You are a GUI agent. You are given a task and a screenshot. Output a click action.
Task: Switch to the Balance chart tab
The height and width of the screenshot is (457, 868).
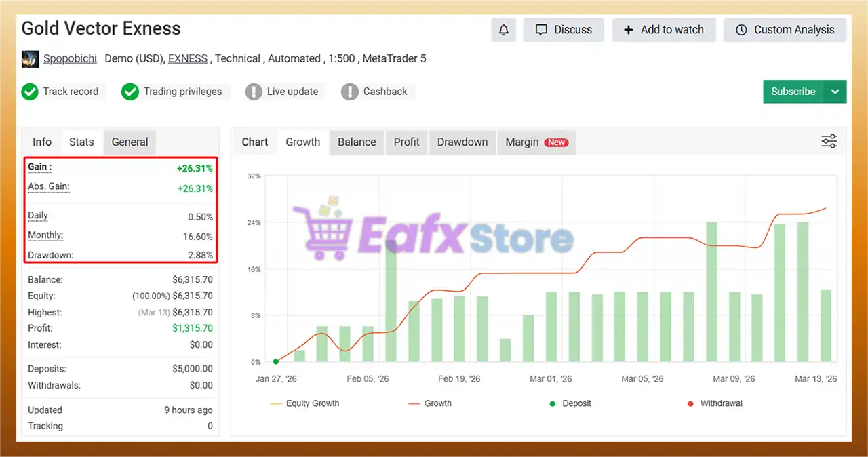click(x=357, y=142)
